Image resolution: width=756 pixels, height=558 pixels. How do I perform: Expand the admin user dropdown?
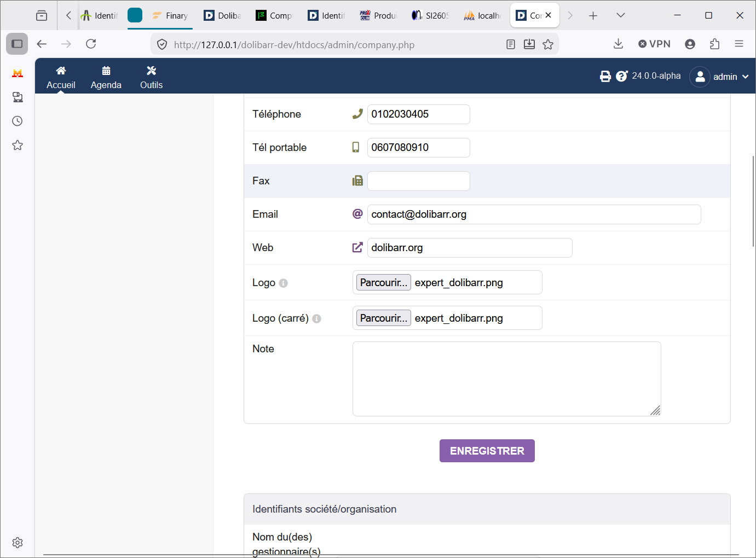(x=719, y=77)
